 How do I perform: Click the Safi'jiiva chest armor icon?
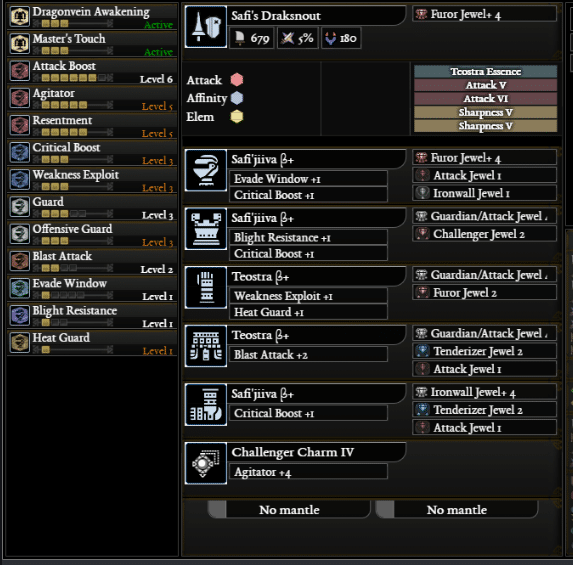(206, 229)
